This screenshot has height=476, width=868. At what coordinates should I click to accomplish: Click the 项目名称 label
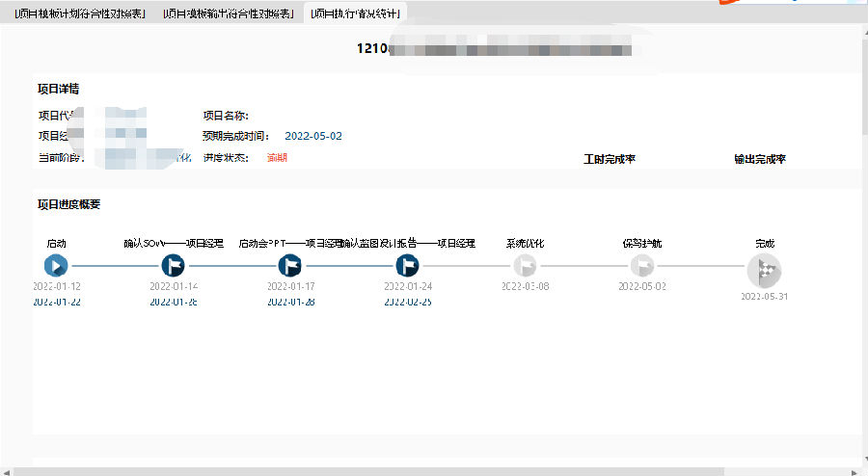[226, 116]
